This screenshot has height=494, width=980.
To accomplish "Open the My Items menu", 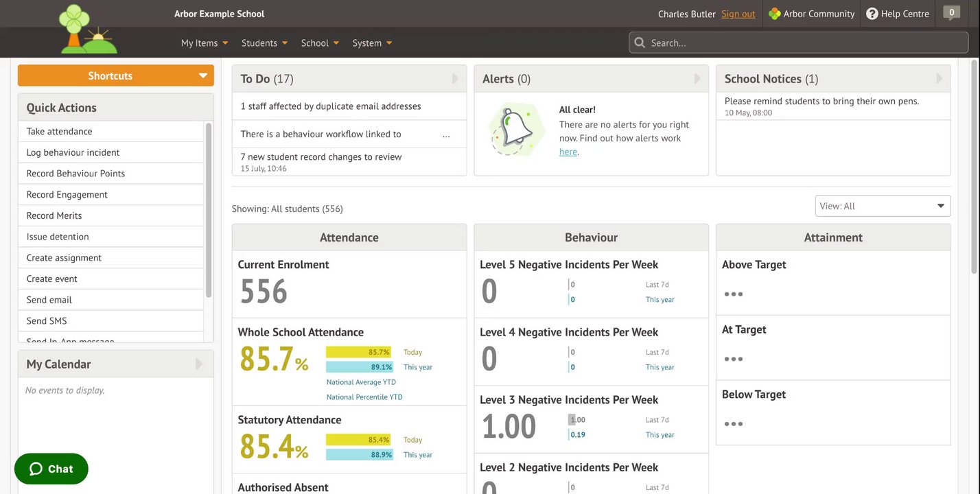I will (205, 43).
